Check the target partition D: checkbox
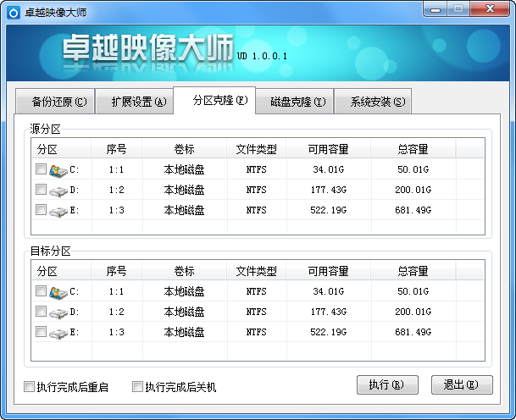 42,312
